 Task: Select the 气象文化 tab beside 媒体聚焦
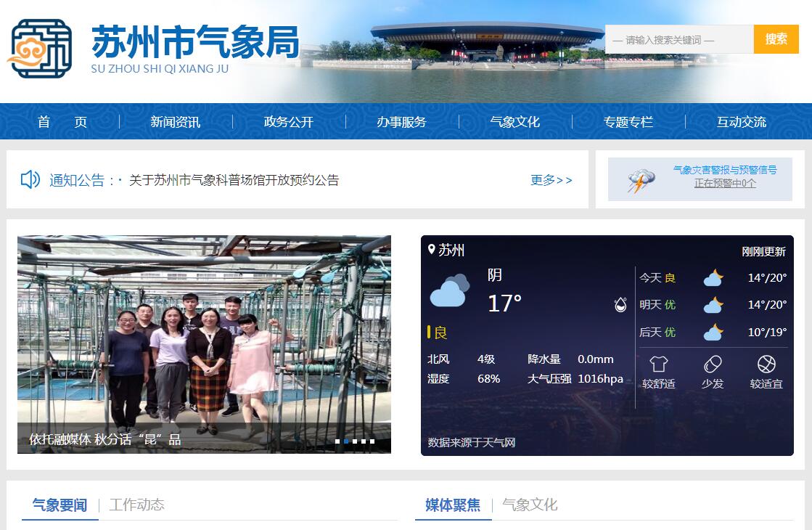530,505
